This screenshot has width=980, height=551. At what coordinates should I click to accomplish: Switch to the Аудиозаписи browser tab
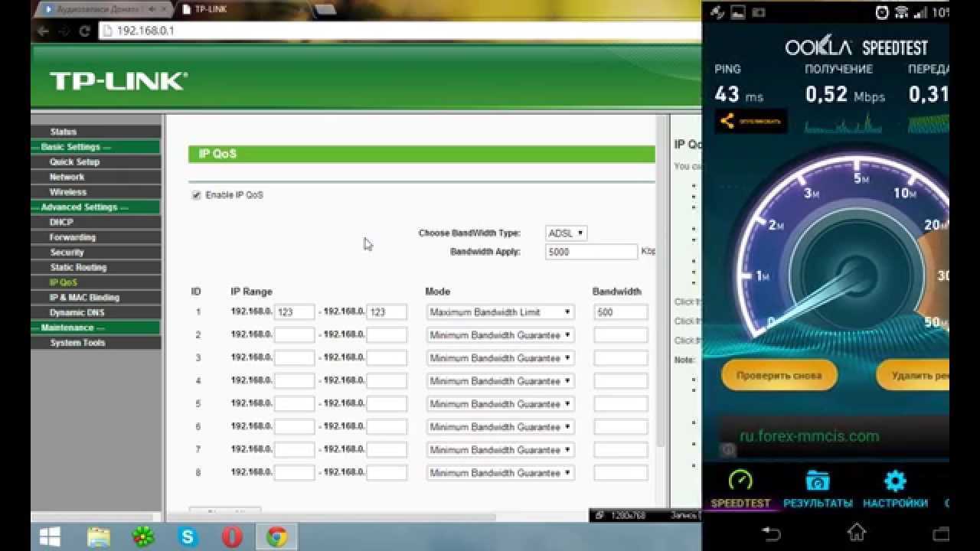[103, 10]
